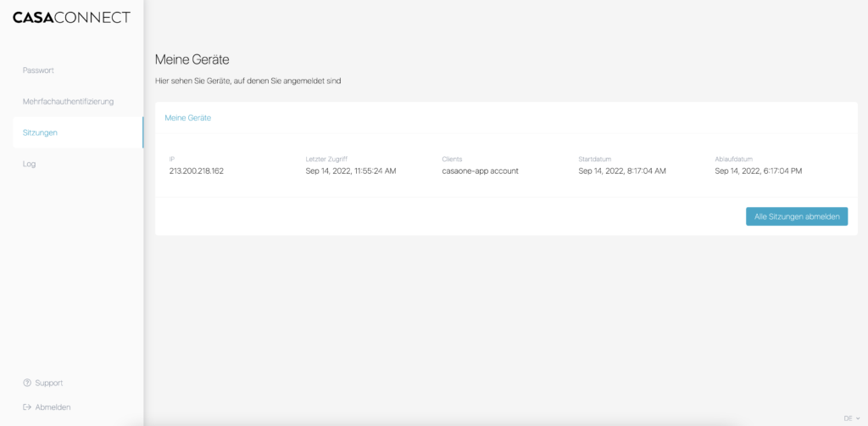Go to Mehrfachauthentifizierung in the sidebar
868x426 pixels.
68,101
